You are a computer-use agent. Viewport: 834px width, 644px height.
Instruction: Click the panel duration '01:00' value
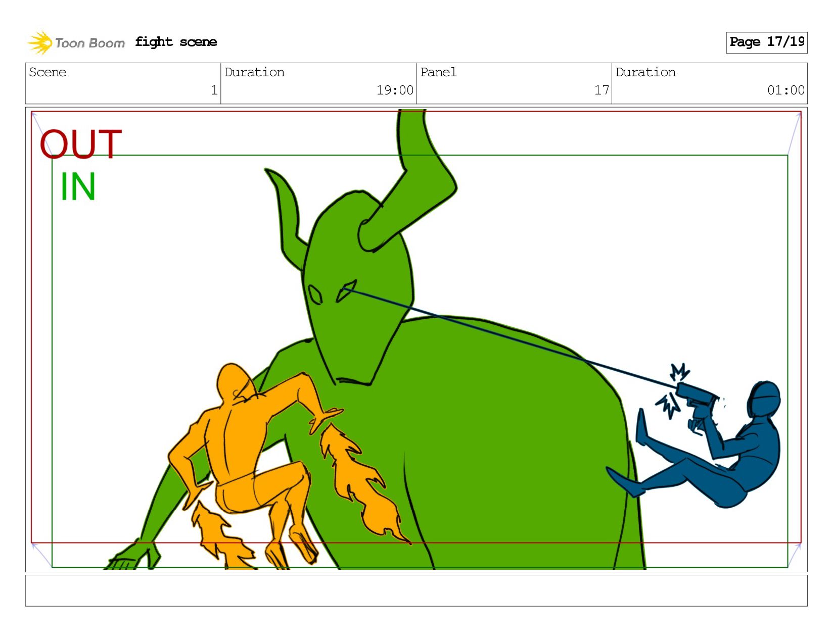(785, 90)
